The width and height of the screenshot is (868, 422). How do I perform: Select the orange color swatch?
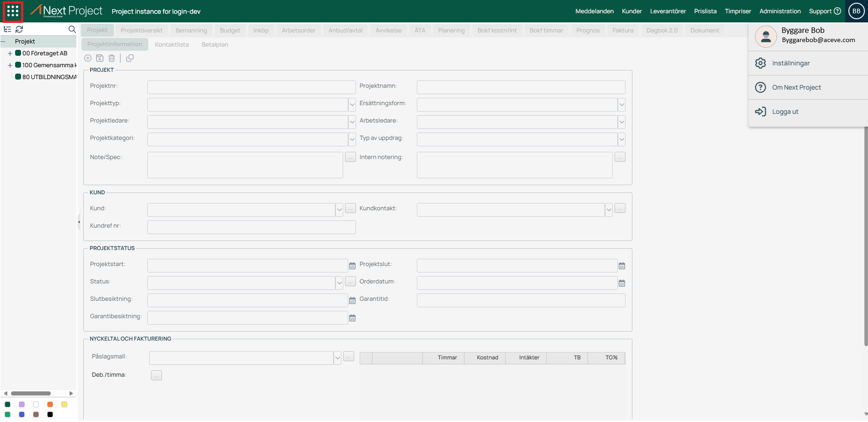click(x=50, y=404)
